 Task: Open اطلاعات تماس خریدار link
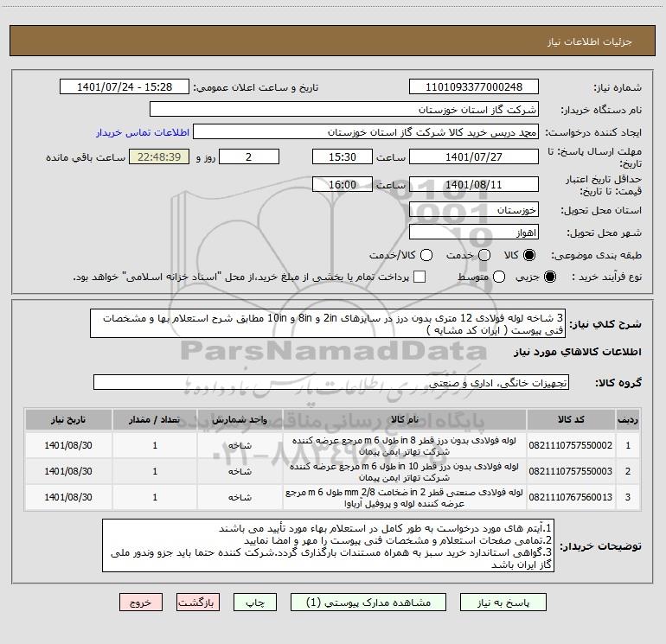pos(143,132)
